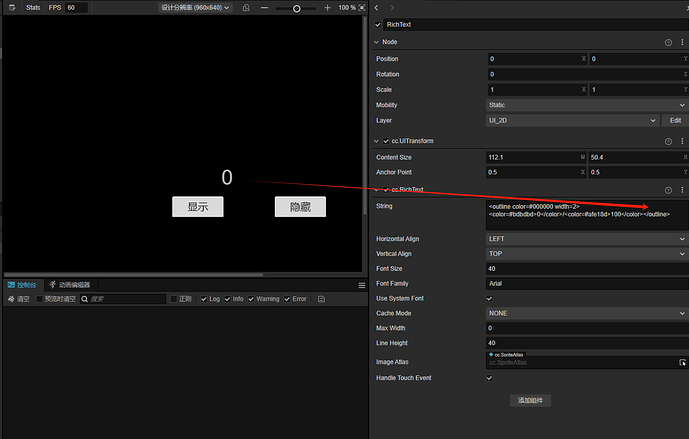Screen dimensions: 689x439
Task: Click the open log file icon
Action: (x=321, y=299)
